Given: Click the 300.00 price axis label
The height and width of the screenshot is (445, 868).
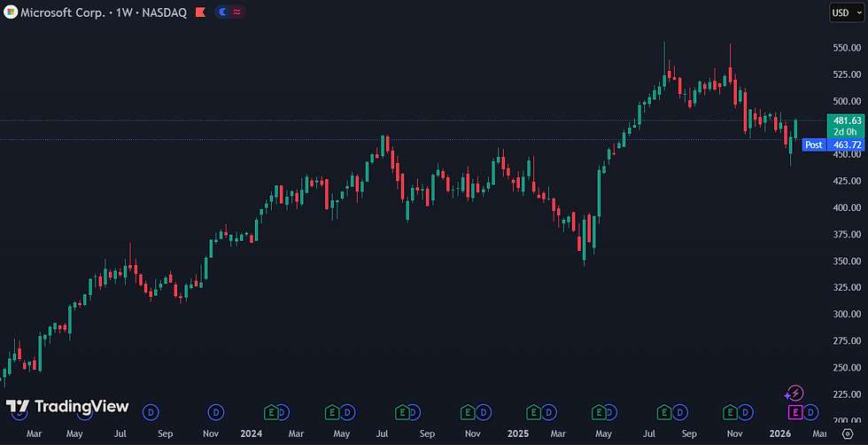Looking at the screenshot, I should pyautogui.click(x=847, y=314).
